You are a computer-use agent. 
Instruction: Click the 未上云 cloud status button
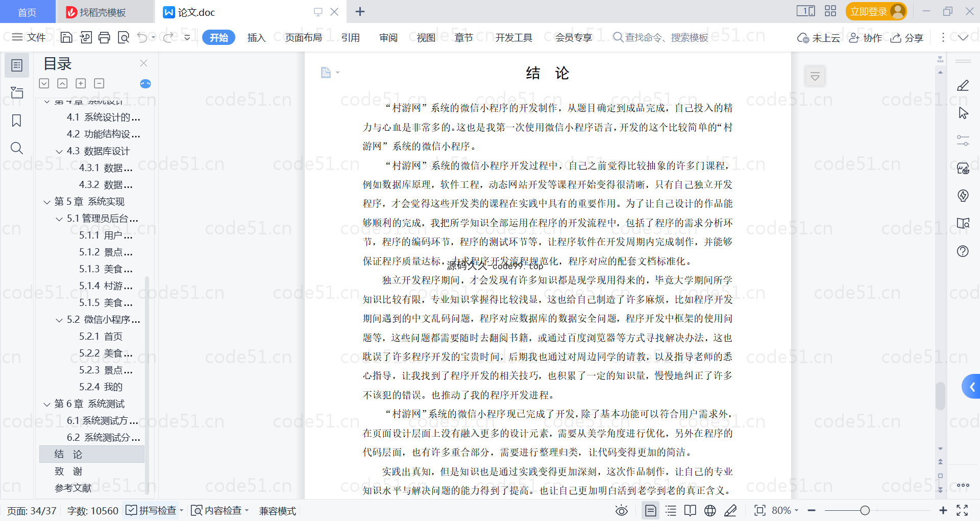click(x=819, y=38)
